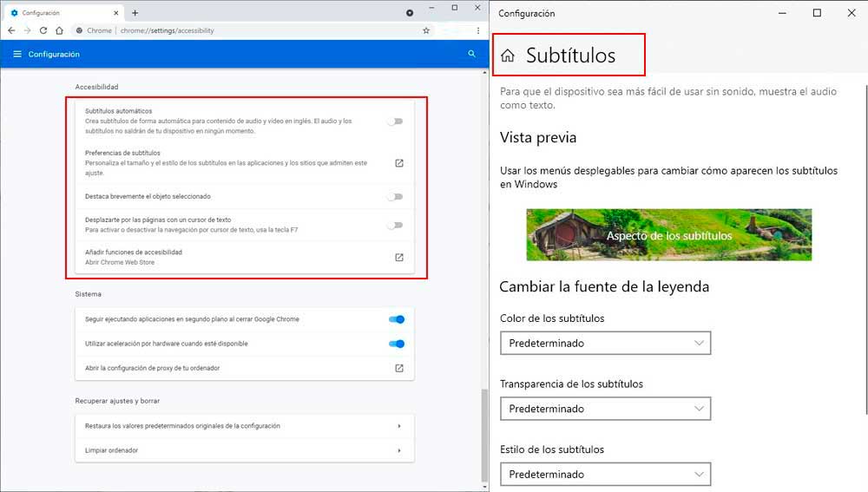Search settings with the magnifier icon

(x=471, y=54)
